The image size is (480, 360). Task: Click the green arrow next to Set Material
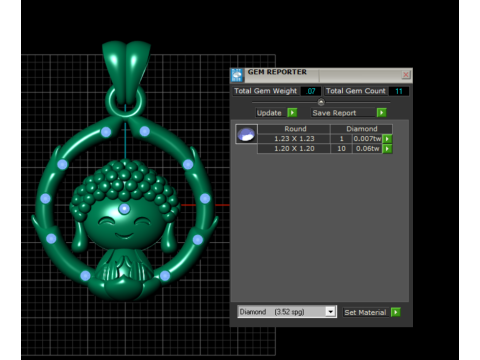396,312
